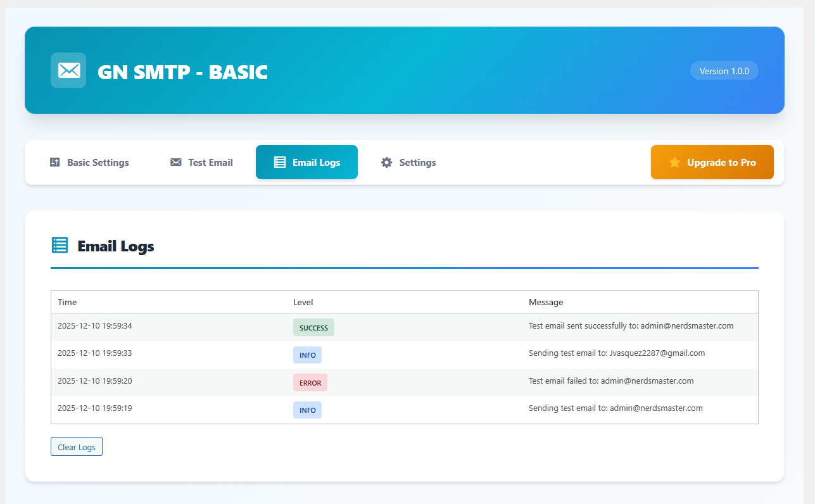Click the Email Logs section heading icon
This screenshot has width=815, height=504.
click(60, 244)
